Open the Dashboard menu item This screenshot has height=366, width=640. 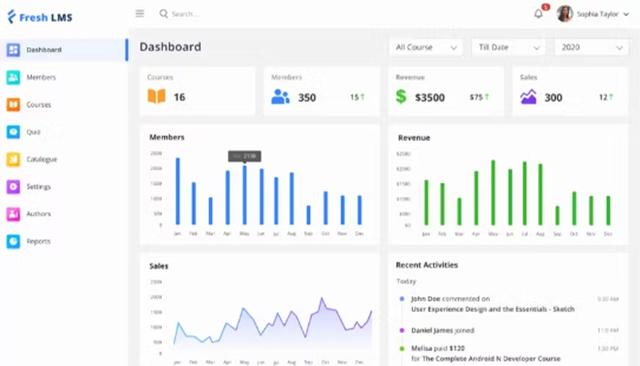point(64,50)
